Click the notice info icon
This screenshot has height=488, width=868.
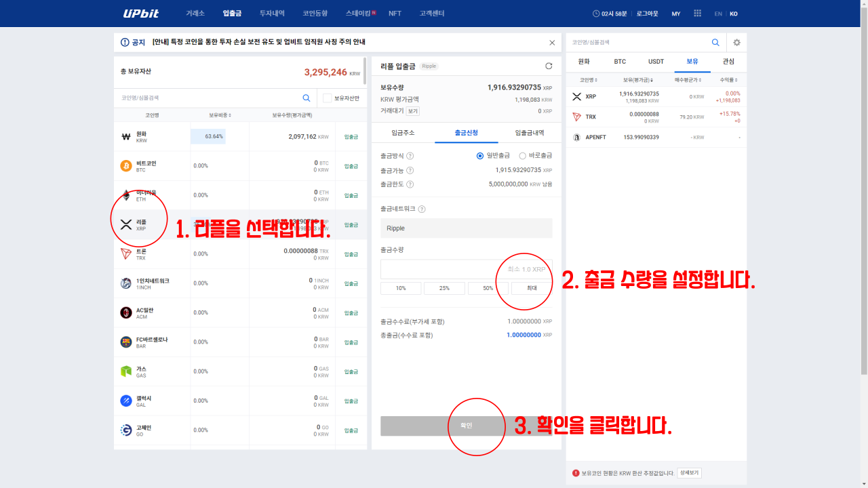click(125, 42)
